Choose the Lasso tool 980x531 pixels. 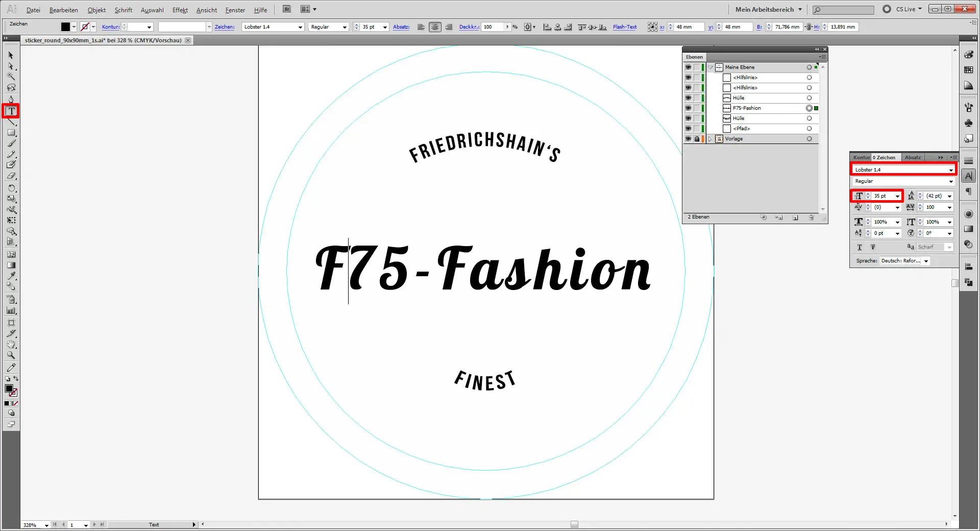[11, 88]
